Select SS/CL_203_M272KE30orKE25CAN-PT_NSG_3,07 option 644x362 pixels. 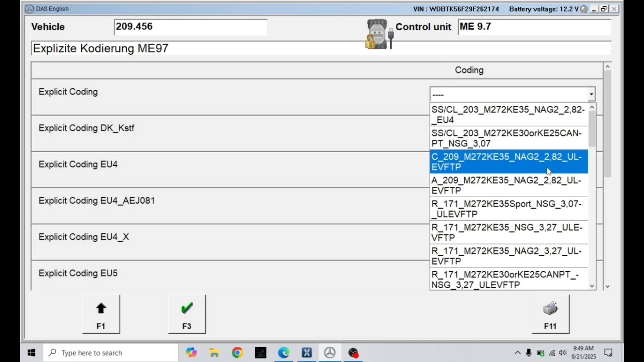(x=509, y=138)
